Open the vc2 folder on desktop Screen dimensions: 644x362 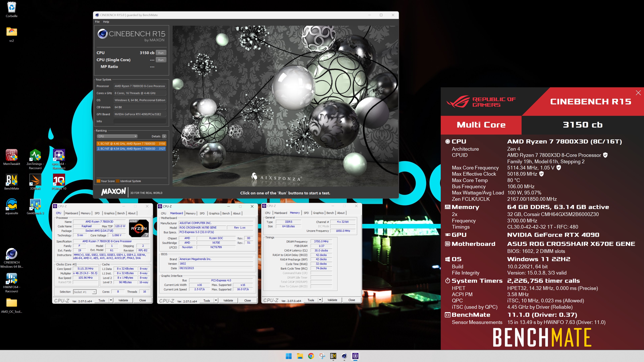pos(12,32)
